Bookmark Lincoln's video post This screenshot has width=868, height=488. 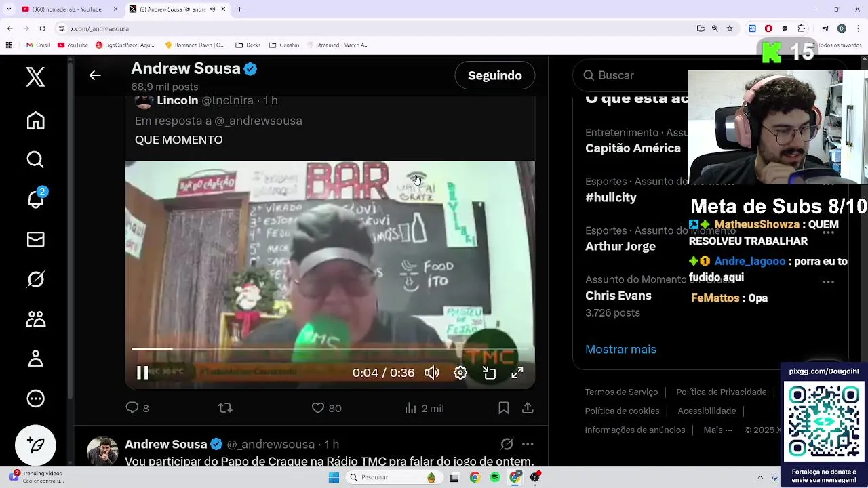[x=504, y=408]
